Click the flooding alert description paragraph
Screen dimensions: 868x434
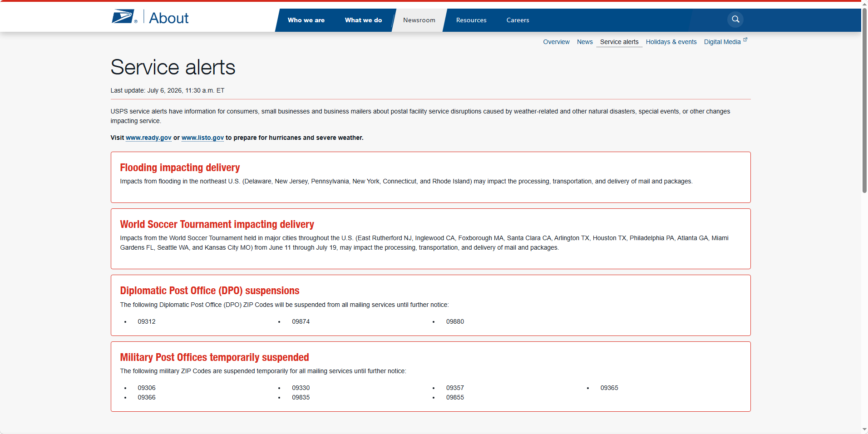[406, 181]
